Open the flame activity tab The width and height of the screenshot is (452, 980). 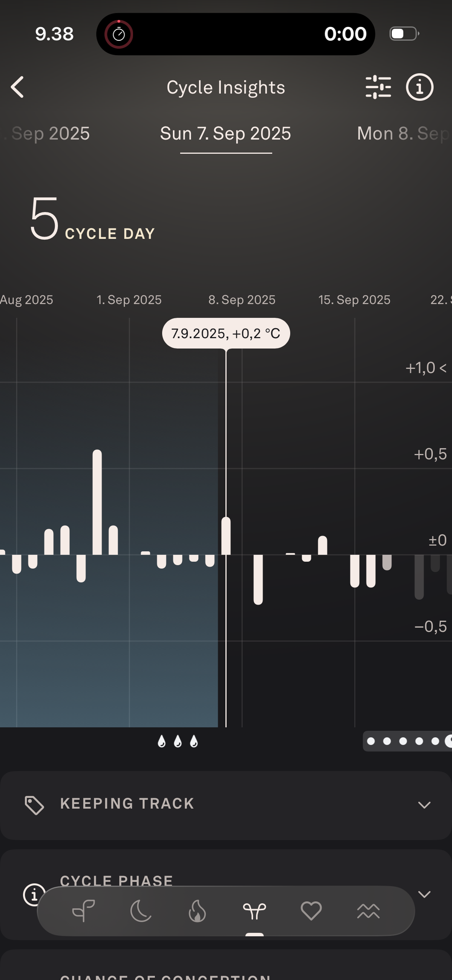tap(197, 911)
